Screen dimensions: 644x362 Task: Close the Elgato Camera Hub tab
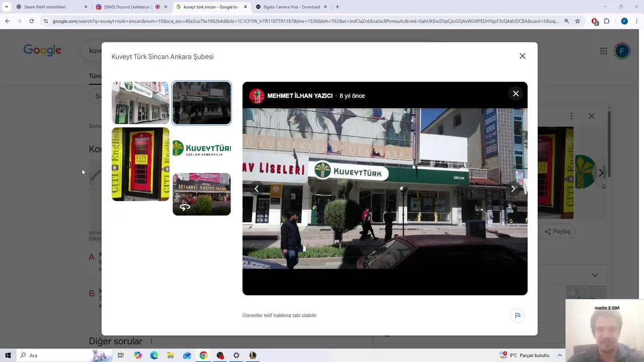click(x=326, y=7)
